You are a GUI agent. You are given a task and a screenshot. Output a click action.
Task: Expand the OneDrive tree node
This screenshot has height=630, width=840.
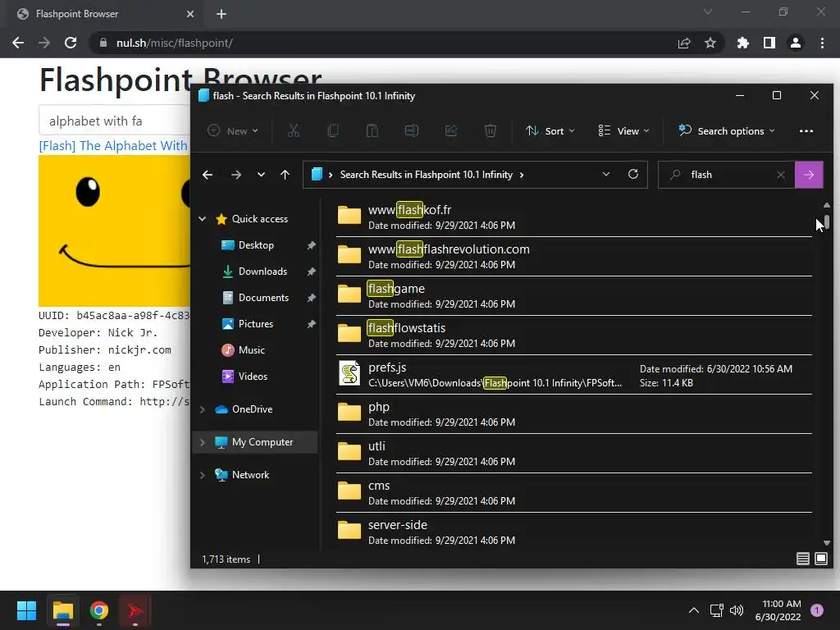(203, 409)
